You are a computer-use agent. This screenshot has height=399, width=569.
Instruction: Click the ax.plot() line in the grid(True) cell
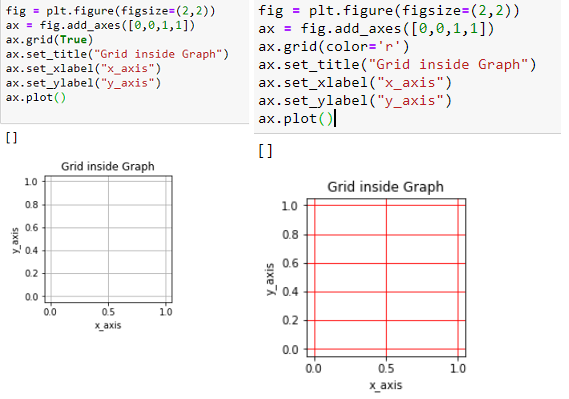[36, 98]
